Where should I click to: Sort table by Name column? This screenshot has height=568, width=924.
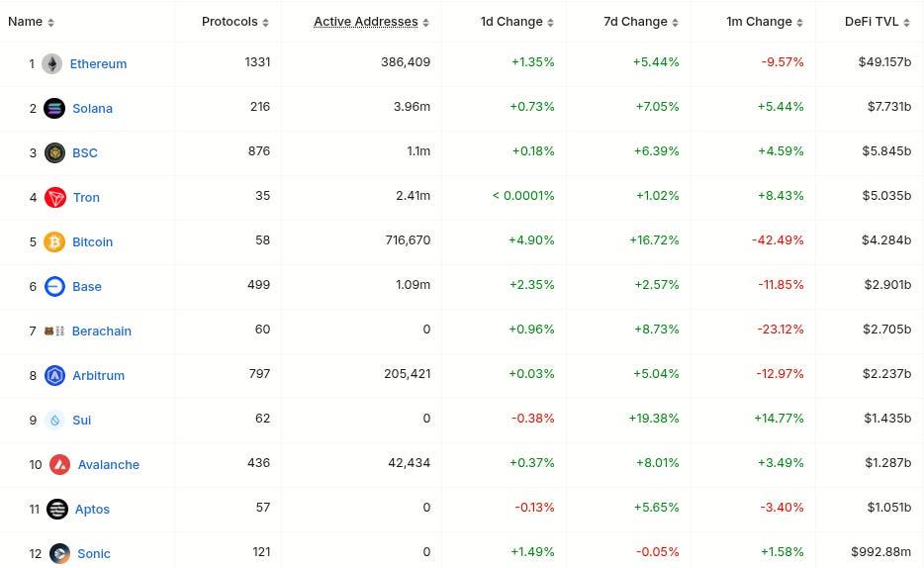pyautogui.click(x=31, y=22)
